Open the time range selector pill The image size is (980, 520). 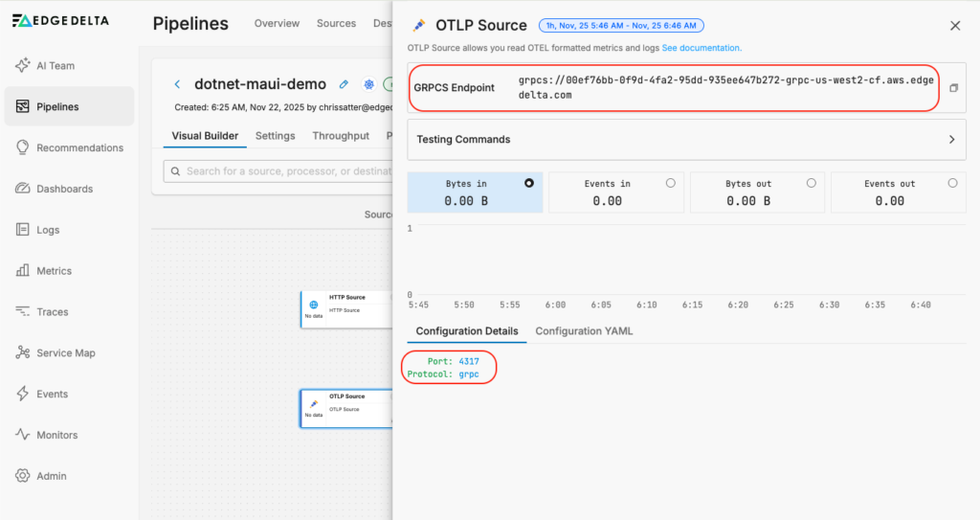(620, 26)
